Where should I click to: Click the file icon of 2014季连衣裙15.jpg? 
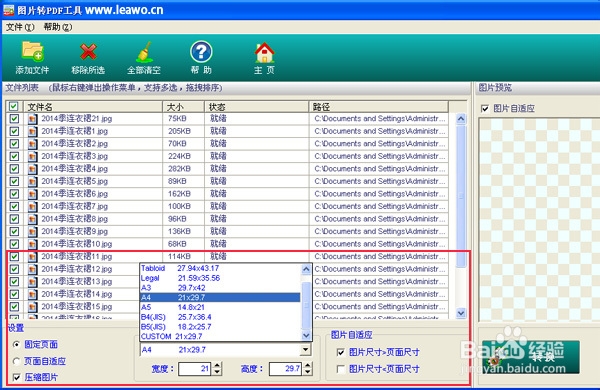tap(33, 307)
